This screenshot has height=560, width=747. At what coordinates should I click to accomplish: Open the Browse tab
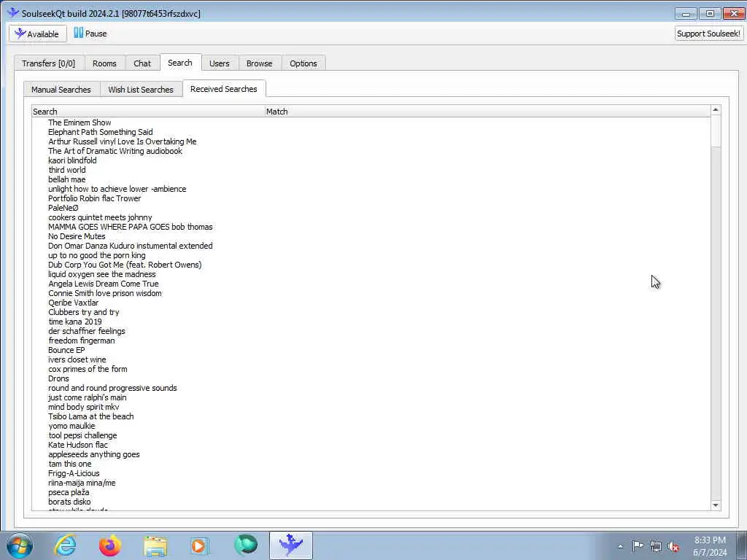coord(259,63)
